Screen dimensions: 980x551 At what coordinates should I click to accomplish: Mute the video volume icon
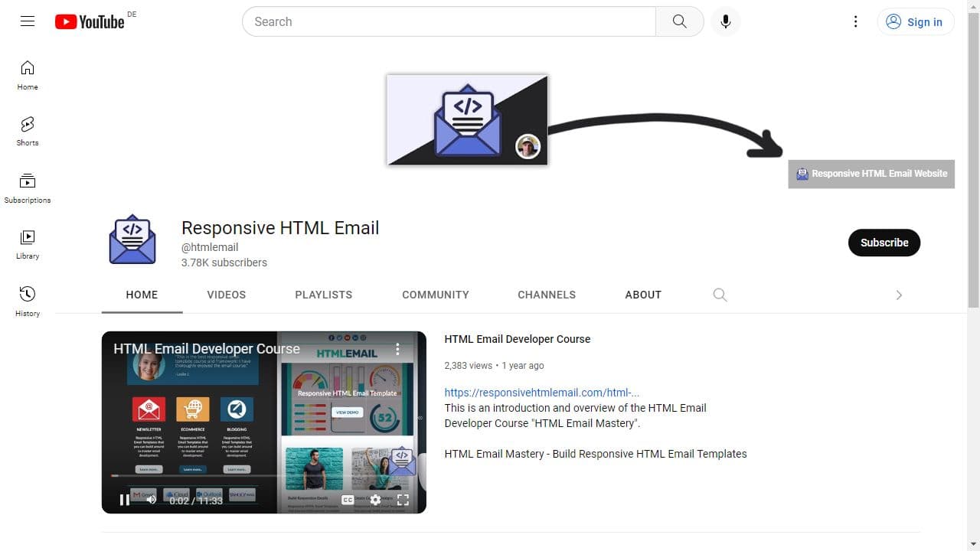click(x=152, y=500)
